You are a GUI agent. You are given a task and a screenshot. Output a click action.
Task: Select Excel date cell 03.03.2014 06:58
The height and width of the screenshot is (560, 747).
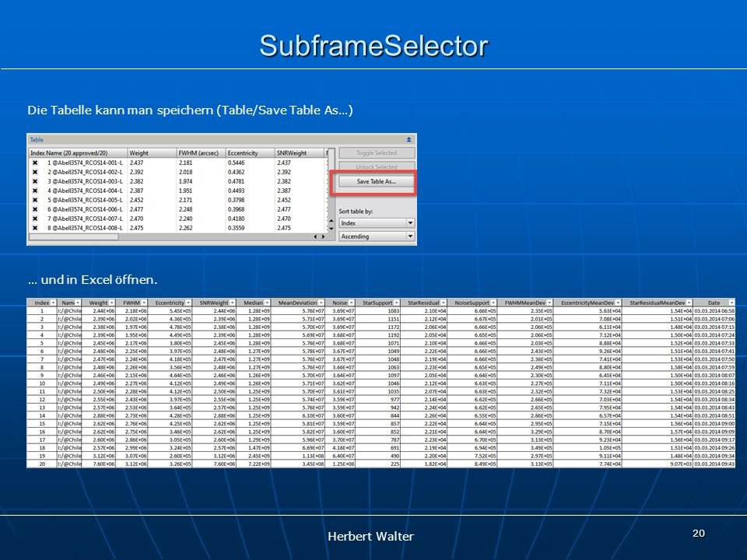pos(714,311)
